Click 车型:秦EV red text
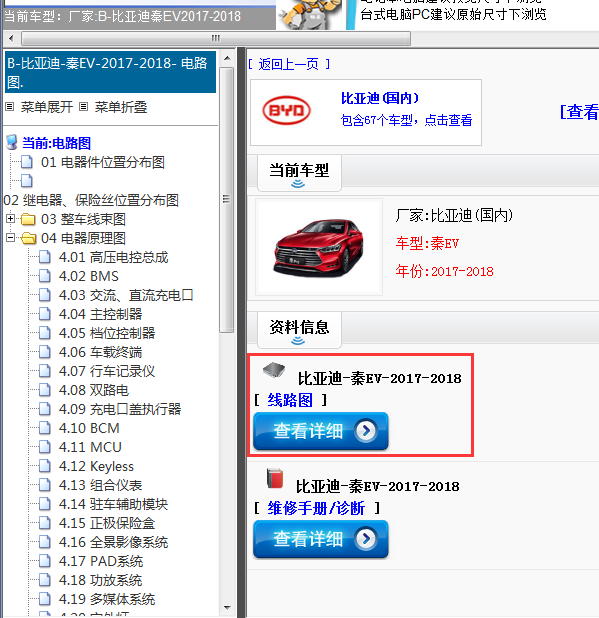This screenshot has height=618, width=599. click(x=427, y=243)
